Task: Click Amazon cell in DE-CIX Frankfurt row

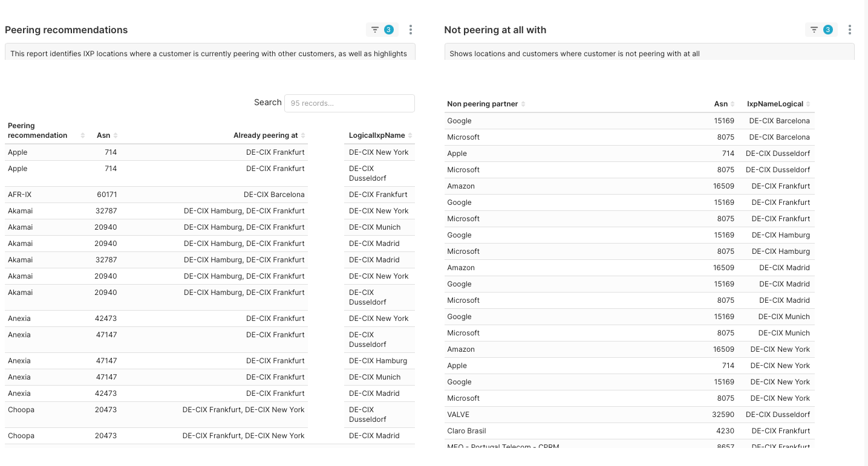Action: pos(461,186)
